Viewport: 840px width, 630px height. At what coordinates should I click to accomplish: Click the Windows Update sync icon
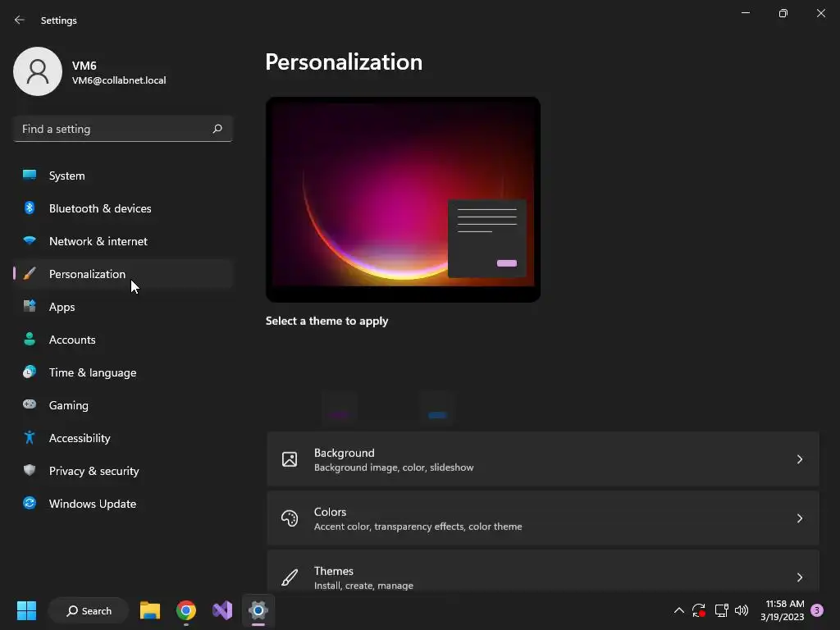point(30,503)
